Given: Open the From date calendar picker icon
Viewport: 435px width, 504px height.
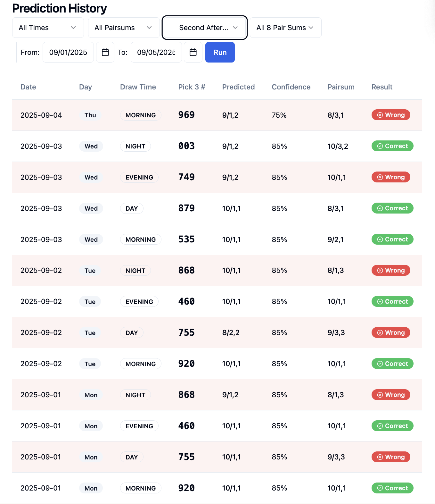Looking at the screenshot, I should (105, 52).
